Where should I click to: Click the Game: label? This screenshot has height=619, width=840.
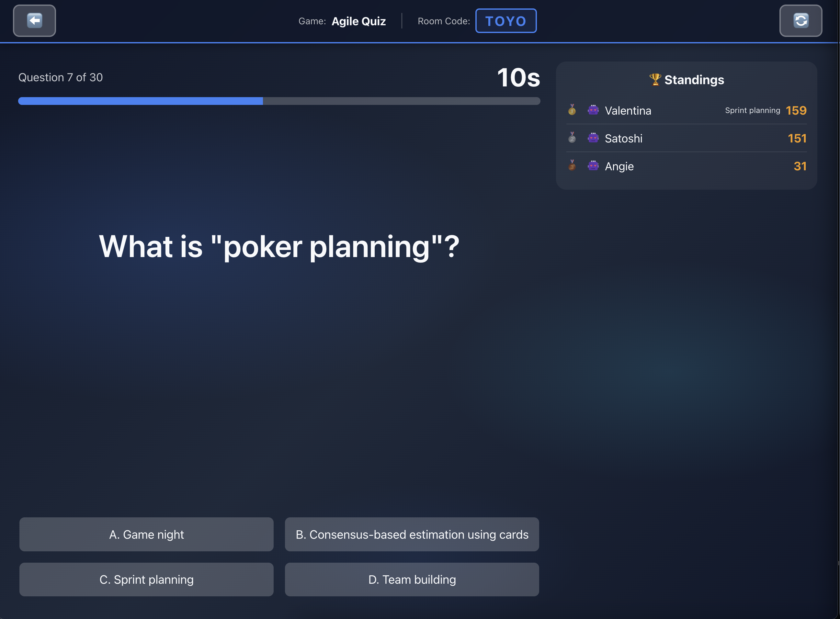click(312, 21)
